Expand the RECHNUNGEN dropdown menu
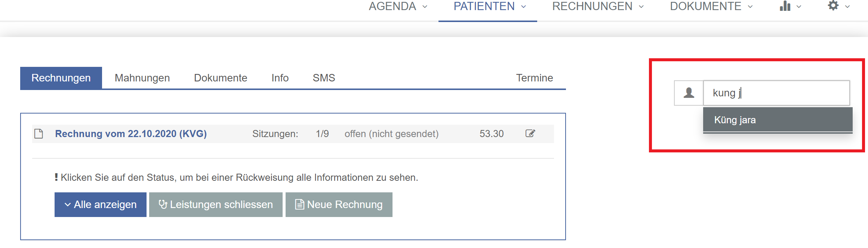This screenshot has height=248, width=868. 598,6
